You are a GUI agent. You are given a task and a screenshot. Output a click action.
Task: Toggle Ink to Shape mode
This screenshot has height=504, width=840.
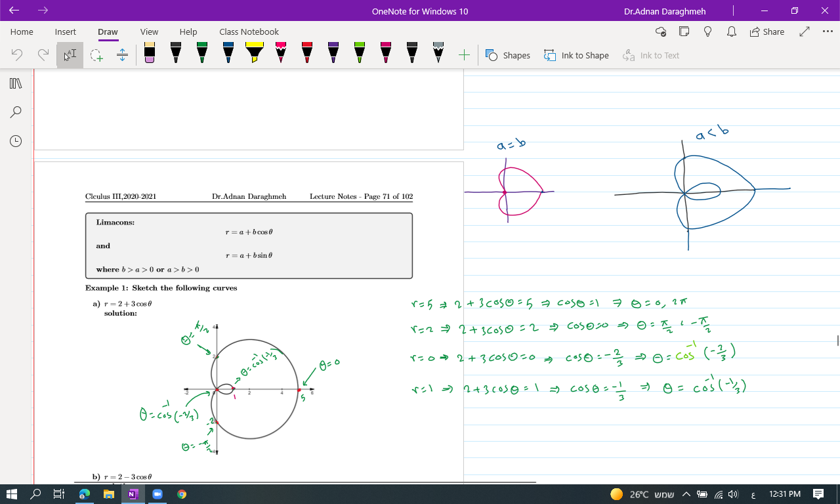pyautogui.click(x=576, y=55)
